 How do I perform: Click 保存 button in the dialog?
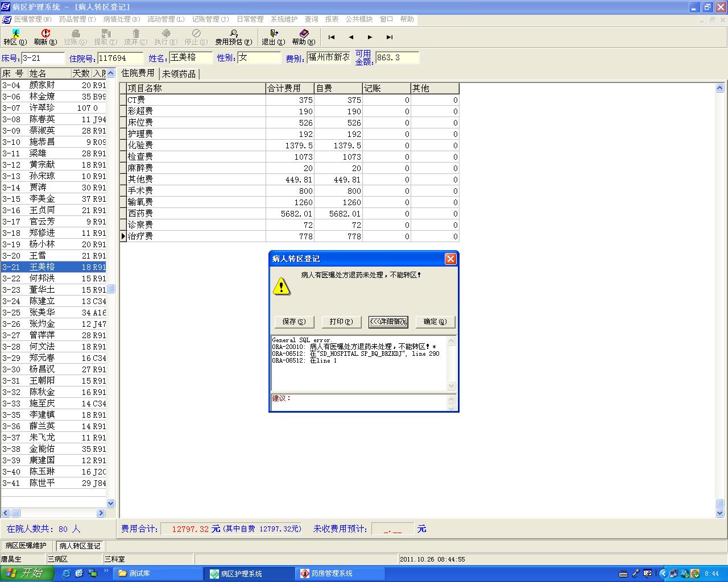point(294,322)
